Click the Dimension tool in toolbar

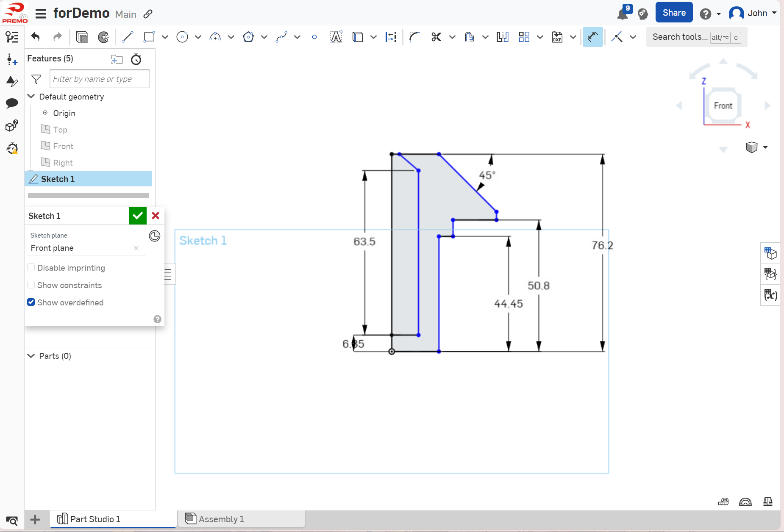592,37
